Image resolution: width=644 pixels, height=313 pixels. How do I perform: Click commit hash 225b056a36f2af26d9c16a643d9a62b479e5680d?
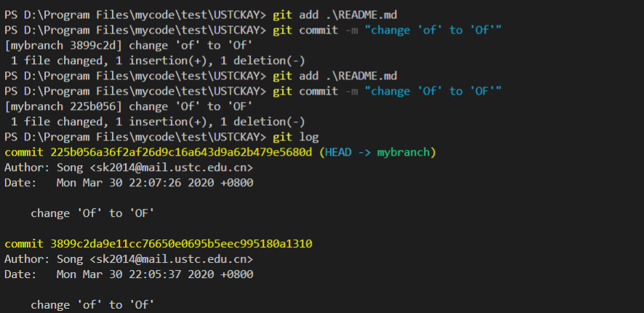click(181, 153)
